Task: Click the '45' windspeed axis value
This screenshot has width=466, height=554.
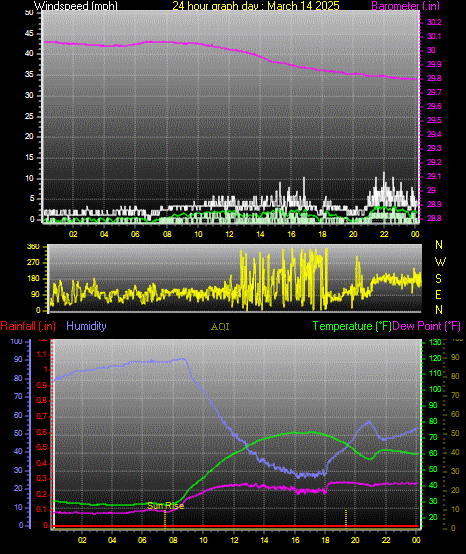Action: click(x=29, y=34)
